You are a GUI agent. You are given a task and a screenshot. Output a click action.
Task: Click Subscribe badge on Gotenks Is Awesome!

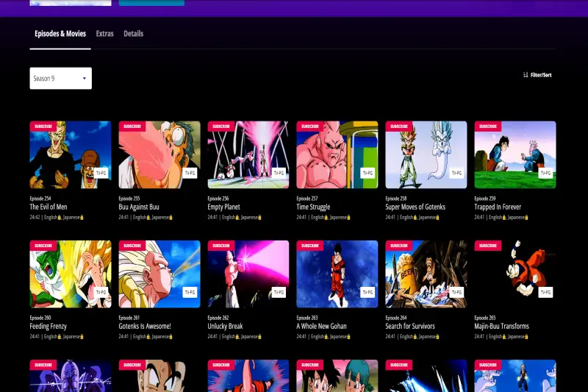tap(132, 246)
